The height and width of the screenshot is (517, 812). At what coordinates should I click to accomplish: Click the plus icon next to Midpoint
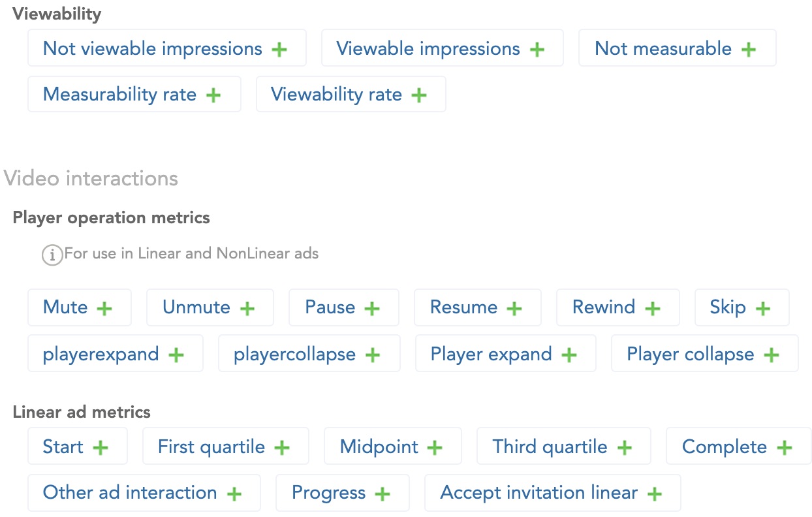[435, 448]
